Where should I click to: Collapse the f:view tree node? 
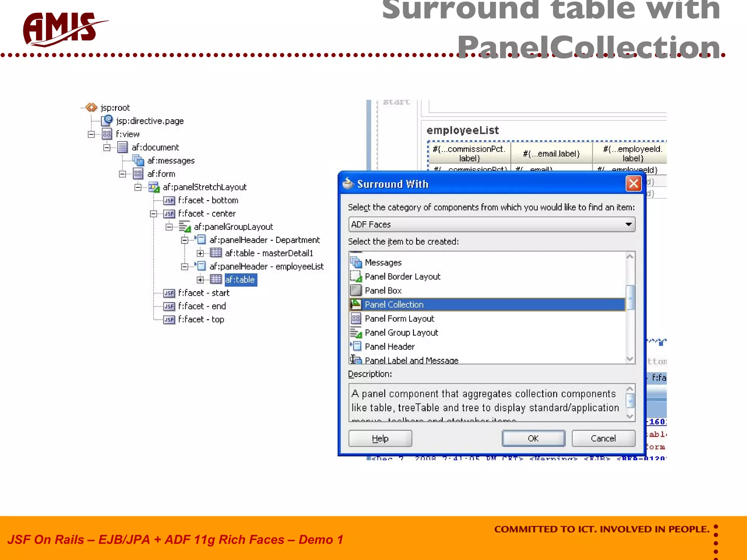91,134
